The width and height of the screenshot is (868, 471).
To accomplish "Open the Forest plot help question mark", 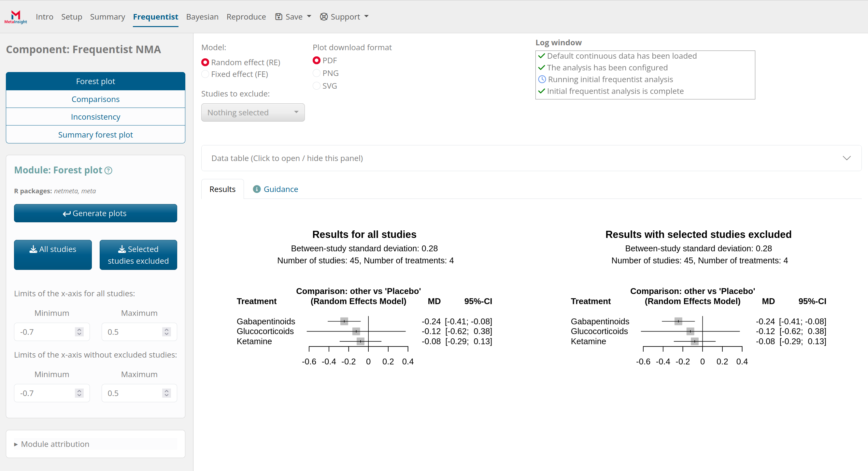I will tap(108, 170).
